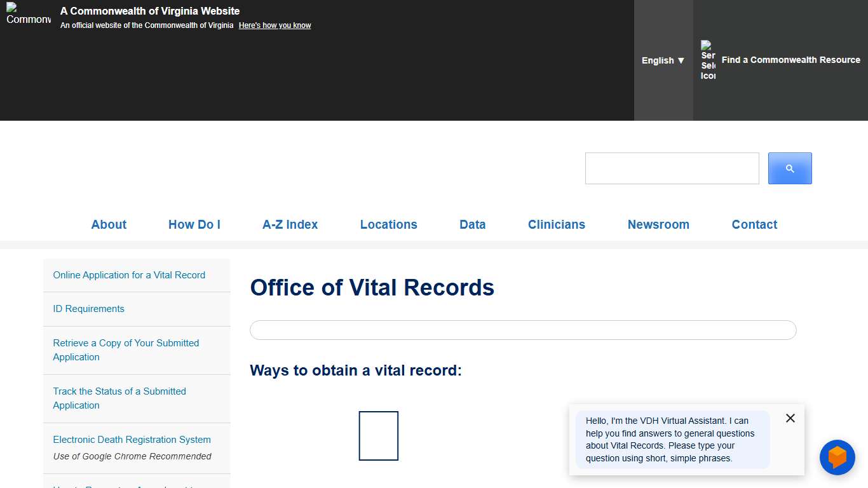Click Online Application for a Vital Record
Viewport: 868px width, 488px height.
coord(129,274)
